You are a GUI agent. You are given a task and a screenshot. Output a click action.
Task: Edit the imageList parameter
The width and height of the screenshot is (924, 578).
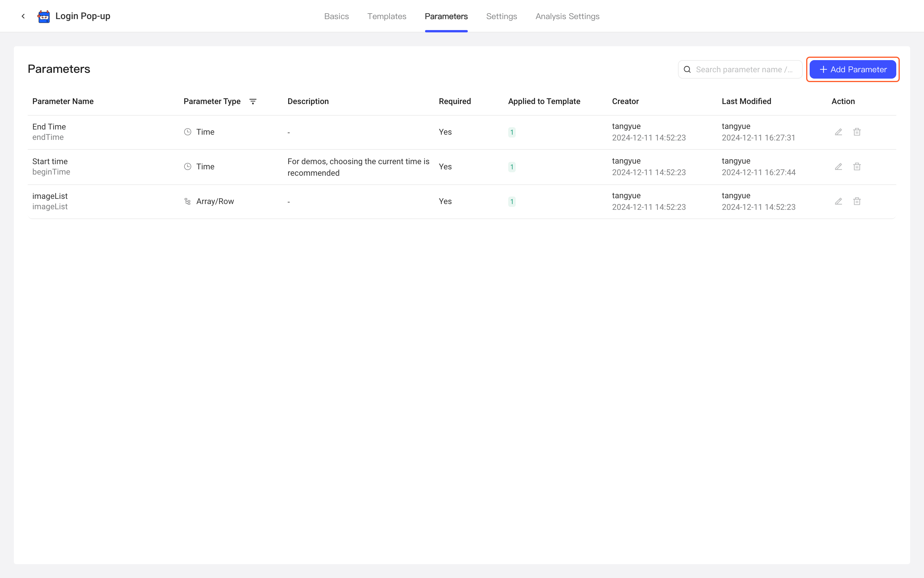(x=839, y=201)
